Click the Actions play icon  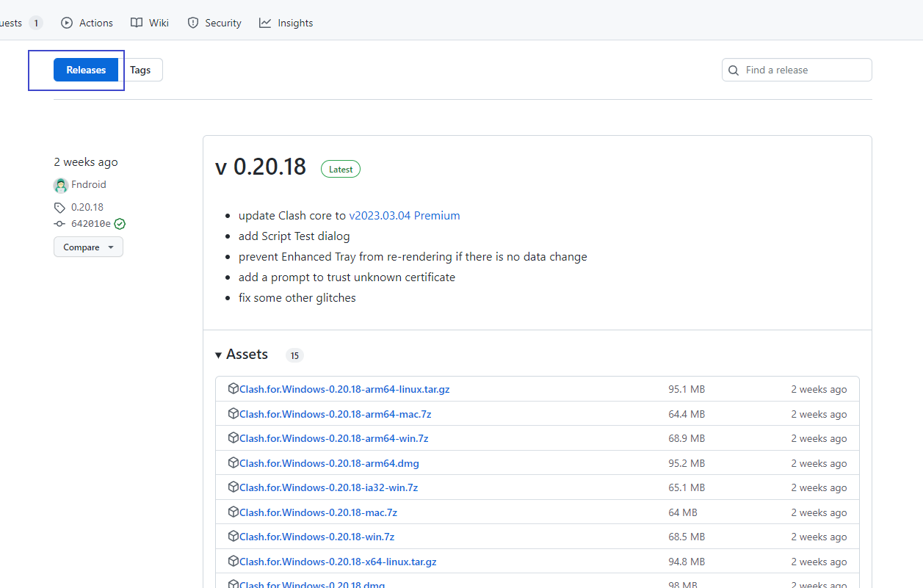tap(67, 23)
